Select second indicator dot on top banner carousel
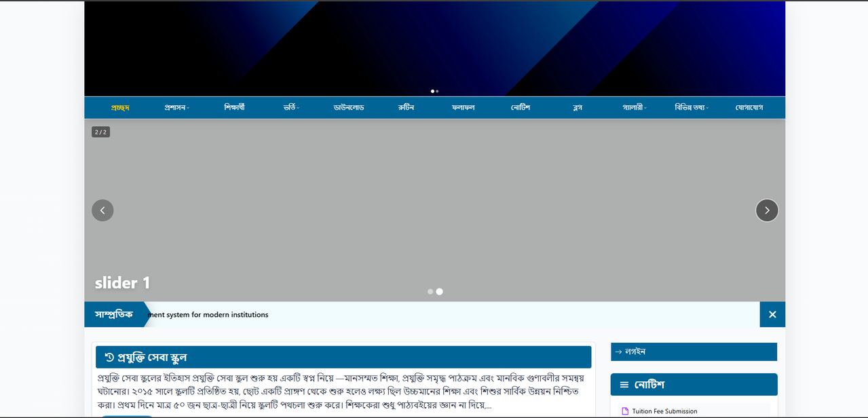Viewport: 868px width, 418px height. 437,91
